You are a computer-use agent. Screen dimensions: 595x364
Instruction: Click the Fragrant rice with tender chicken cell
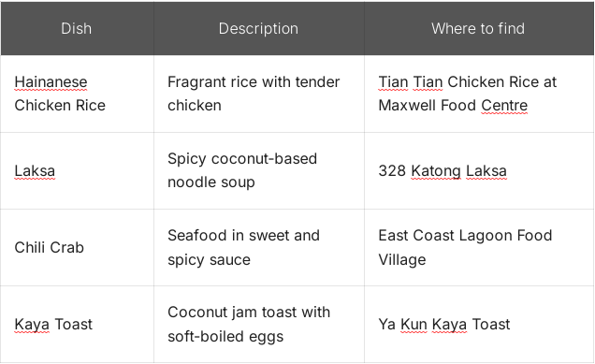pos(259,94)
